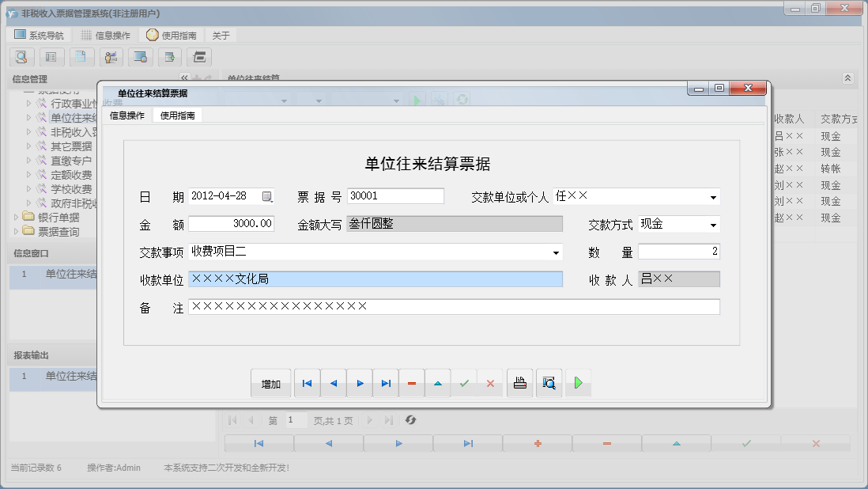Click the 票据号 input field
Screen dimensions: 868x489
395,196
